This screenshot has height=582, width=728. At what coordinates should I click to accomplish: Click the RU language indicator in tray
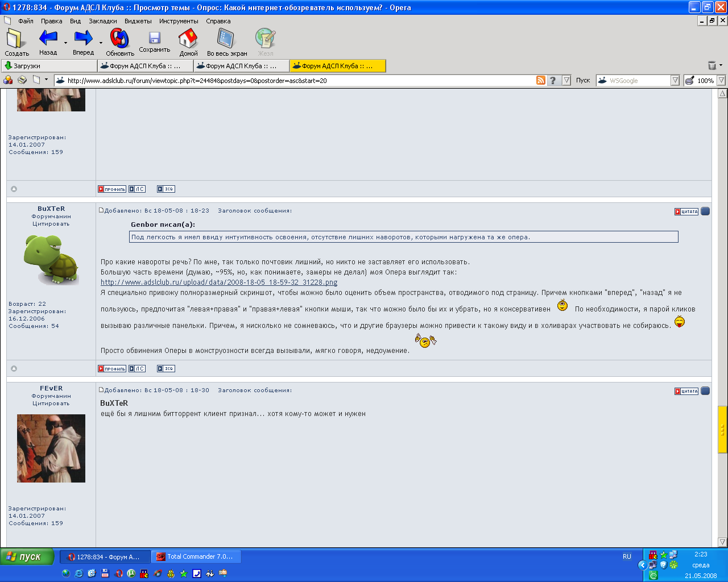pyautogui.click(x=627, y=556)
